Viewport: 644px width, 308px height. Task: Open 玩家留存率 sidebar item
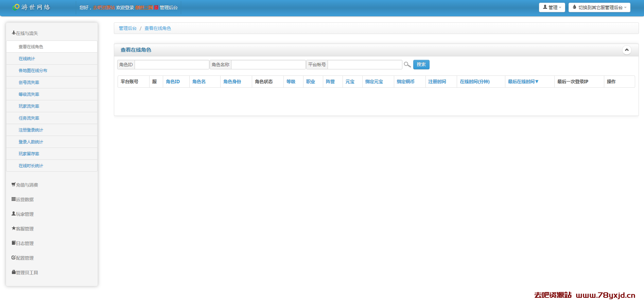coord(52,154)
